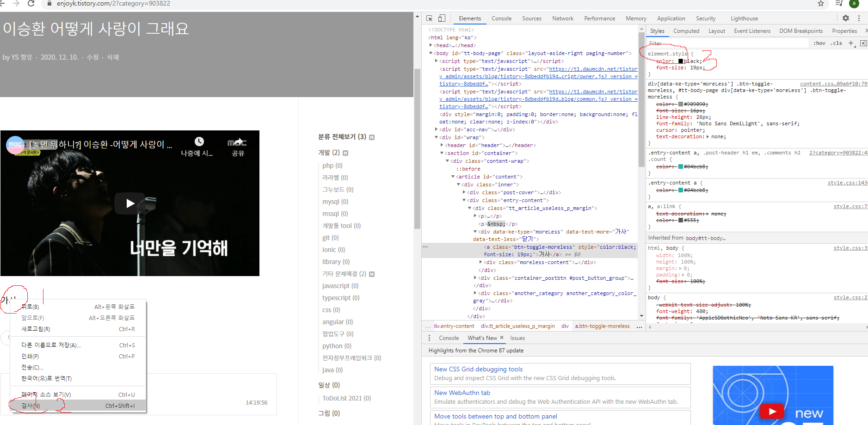The image size is (868, 425).
Task: Reload the page with the refresh icon
Action: [x=31, y=3]
